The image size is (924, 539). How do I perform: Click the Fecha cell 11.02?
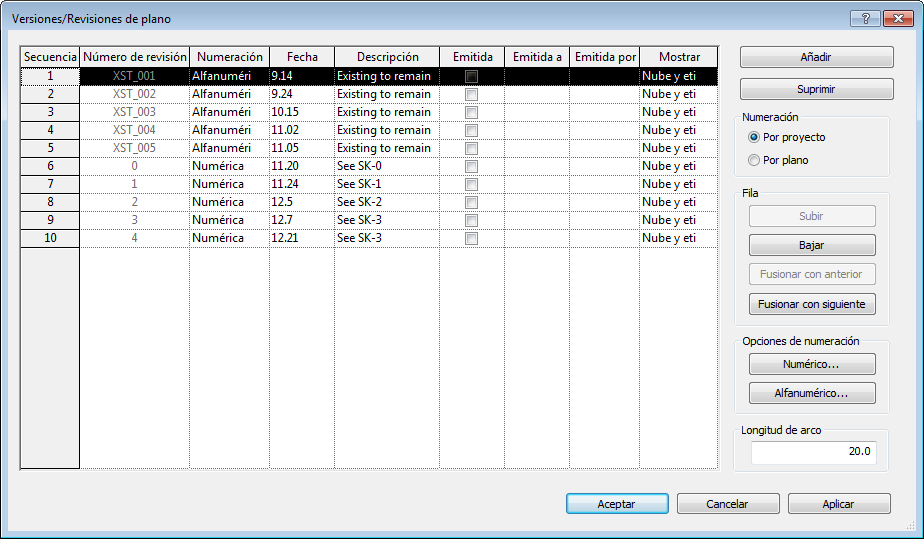click(x=302, y=130)
